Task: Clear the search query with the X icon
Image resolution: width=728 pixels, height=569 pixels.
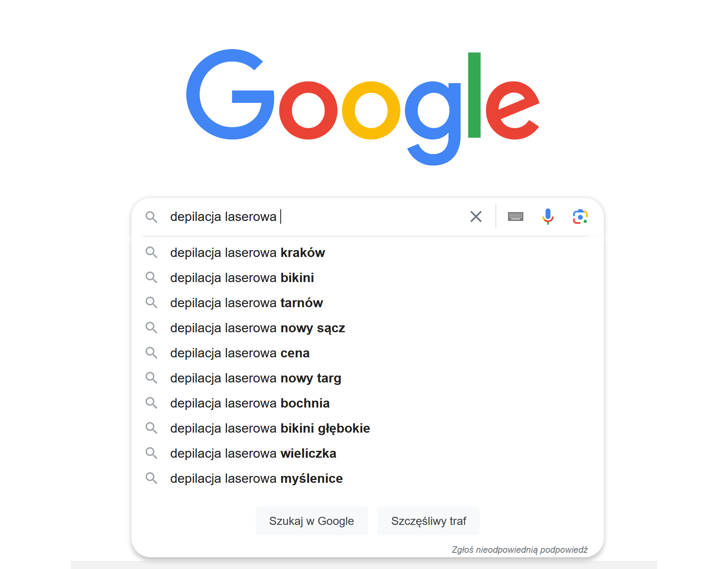Action: click(x=476, y=217)
